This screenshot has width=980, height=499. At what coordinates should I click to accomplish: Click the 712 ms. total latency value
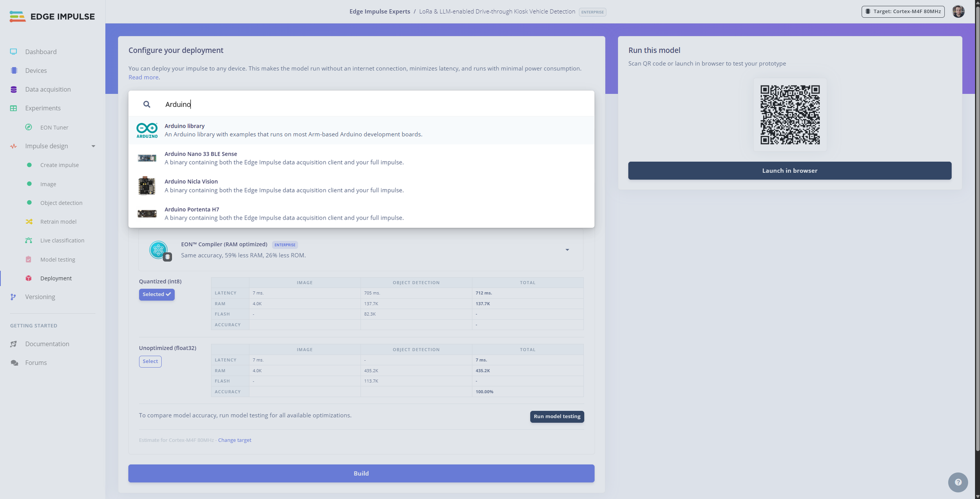[484, 293]
